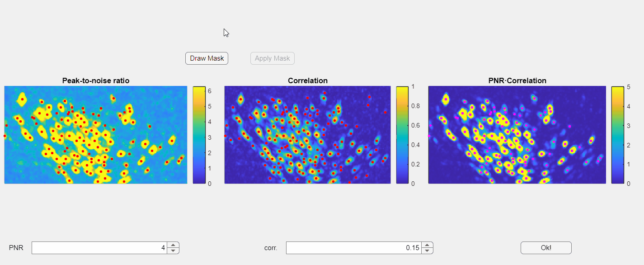644x265 pixels.
Task: Click the PNR·Correlation plot colorbar
Action: pyautogui.click(x=618, y=135)
